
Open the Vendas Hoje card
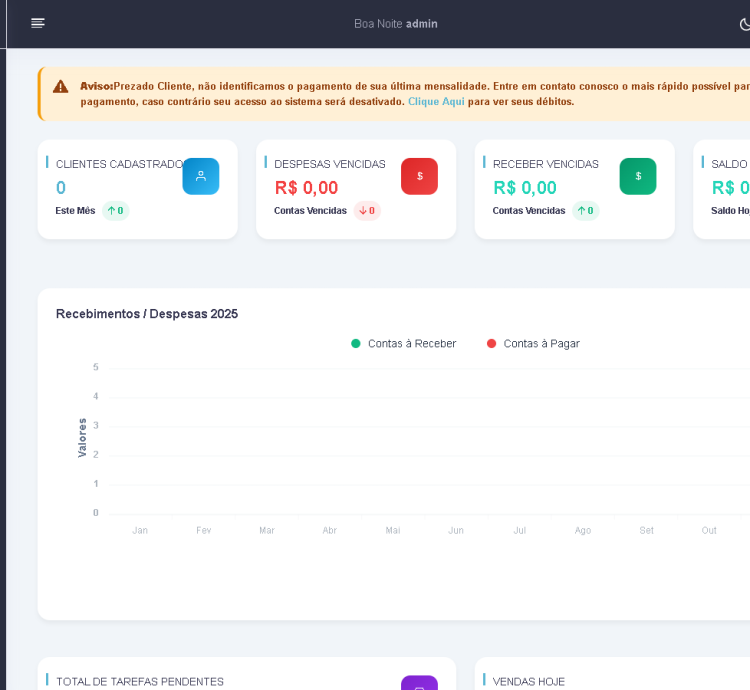coord(529,681)
